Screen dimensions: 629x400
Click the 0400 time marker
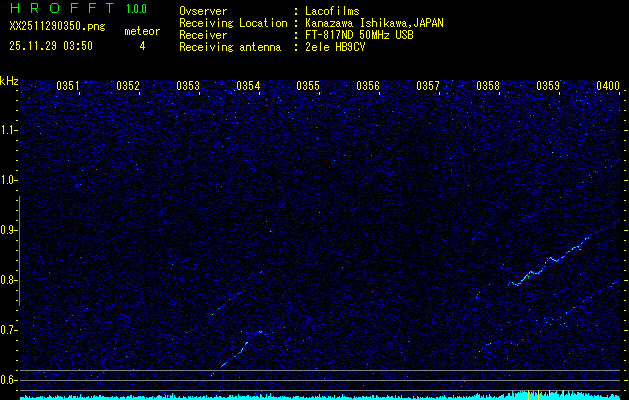coord(607,86)
